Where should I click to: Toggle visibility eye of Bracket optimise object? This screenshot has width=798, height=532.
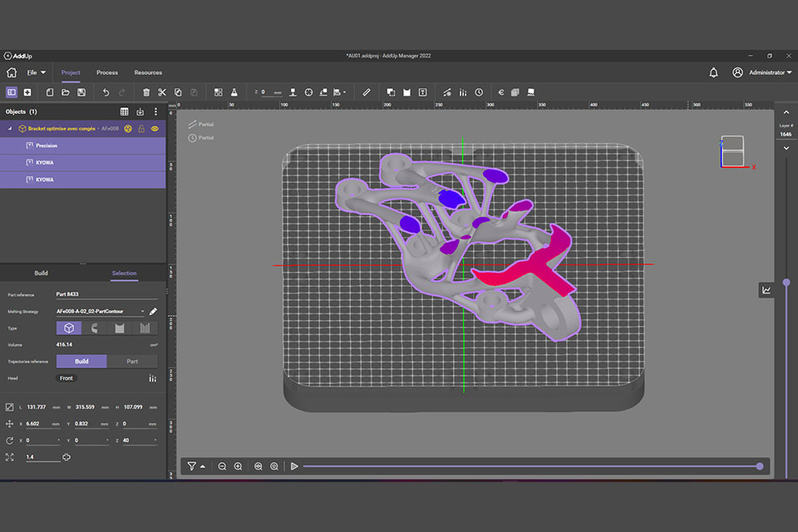[x=155, y=129]
